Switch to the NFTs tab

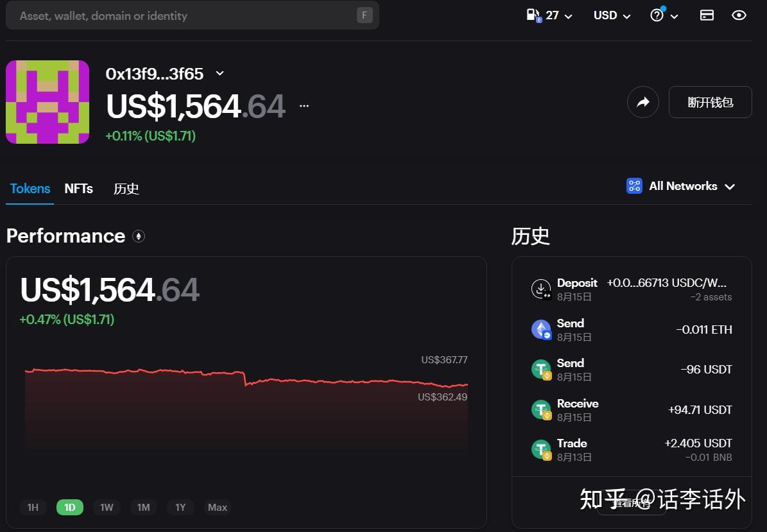79,189
